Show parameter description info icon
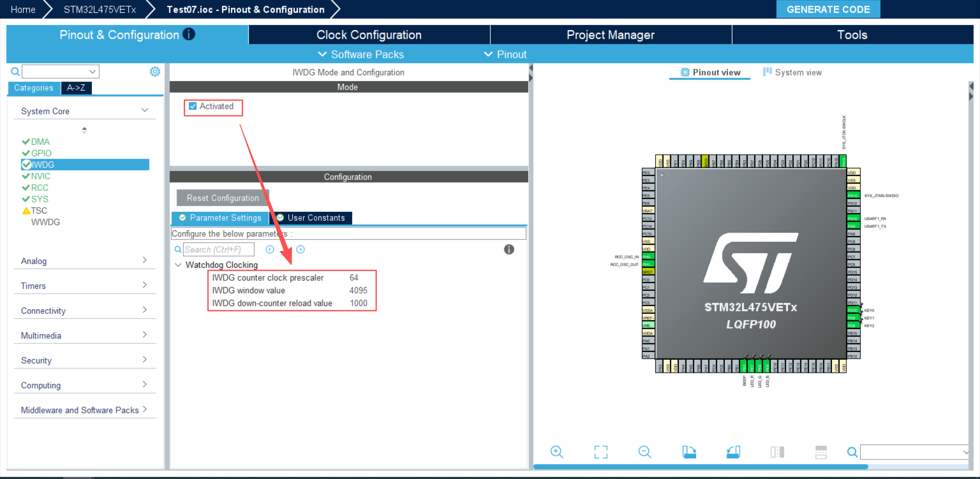980x479 pixels. click(x=509, y=249)
